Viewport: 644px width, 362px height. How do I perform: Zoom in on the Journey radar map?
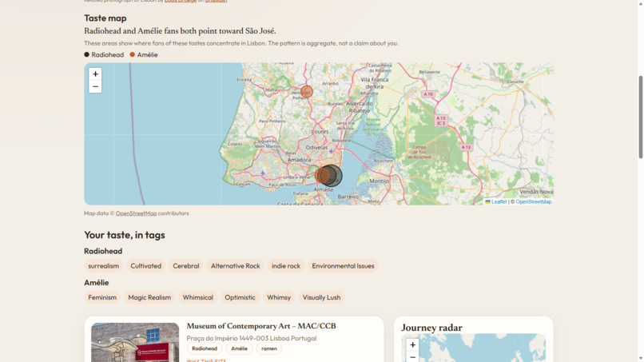(412, 344)
